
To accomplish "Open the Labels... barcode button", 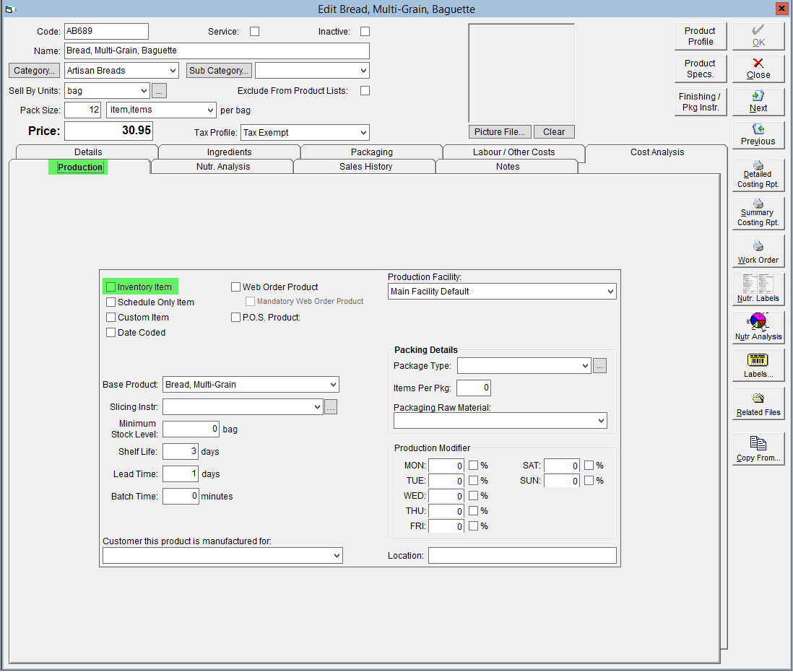I will [x=758, y=365].
